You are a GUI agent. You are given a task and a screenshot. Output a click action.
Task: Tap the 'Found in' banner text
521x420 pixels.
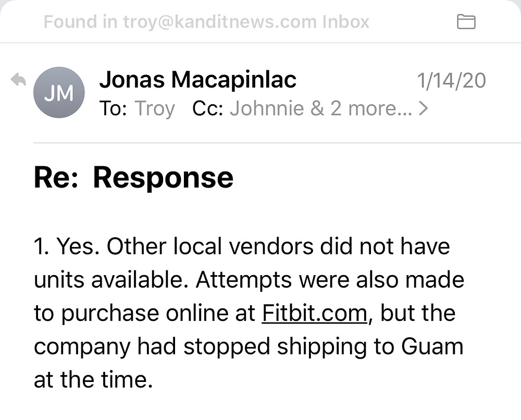pos(80,22)
